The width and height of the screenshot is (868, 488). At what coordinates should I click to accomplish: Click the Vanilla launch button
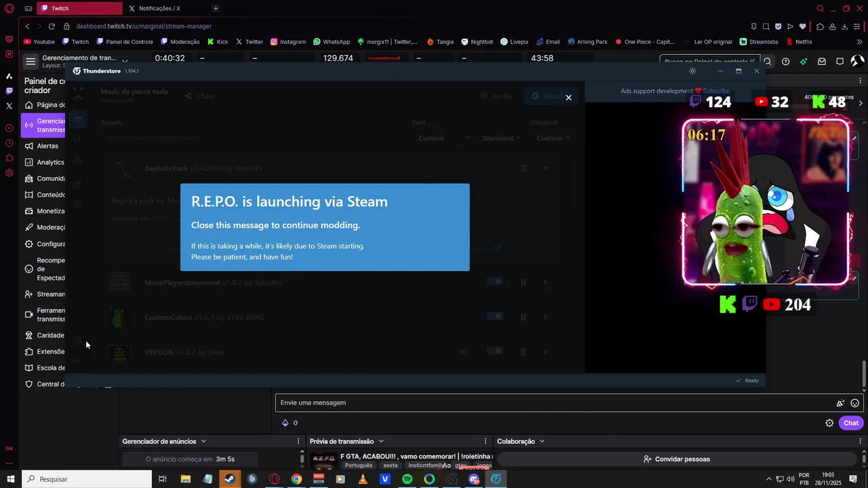click(496, 96)
